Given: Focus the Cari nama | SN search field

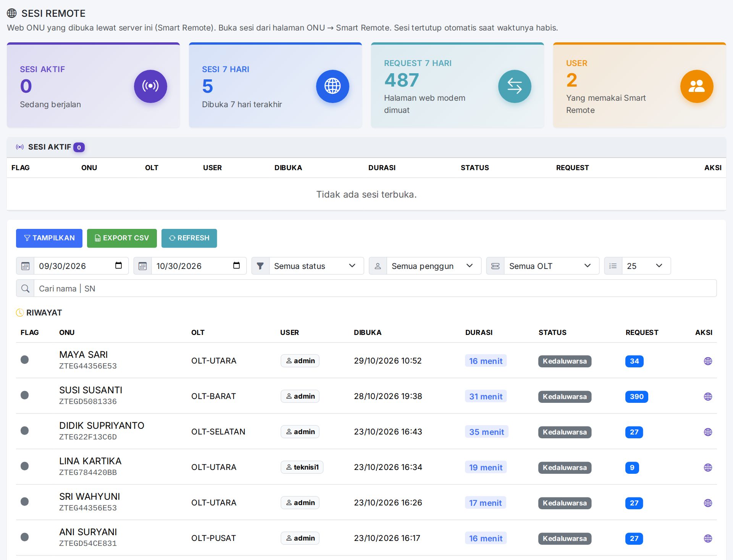Looking at the screenshot, I should [x=375, y=288].
